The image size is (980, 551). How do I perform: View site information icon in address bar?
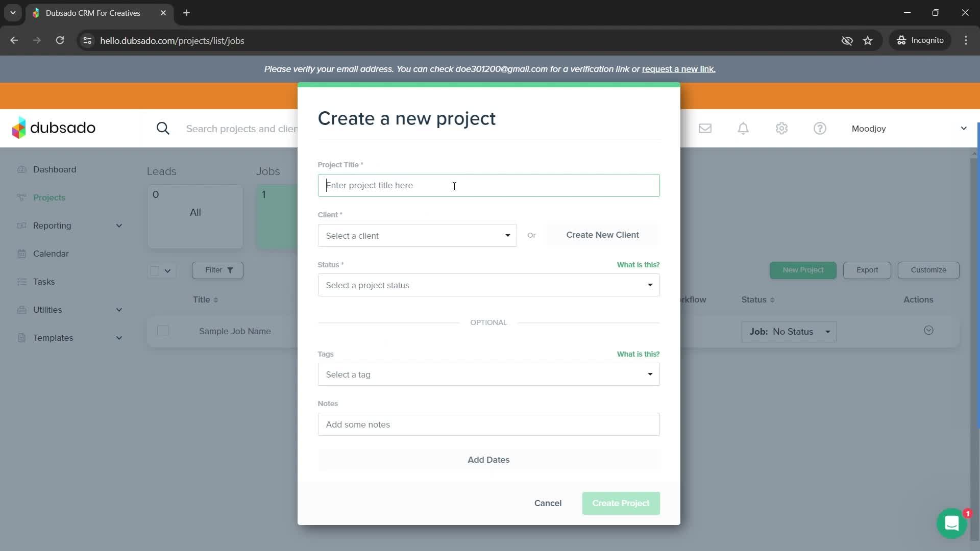coord(87,40)
